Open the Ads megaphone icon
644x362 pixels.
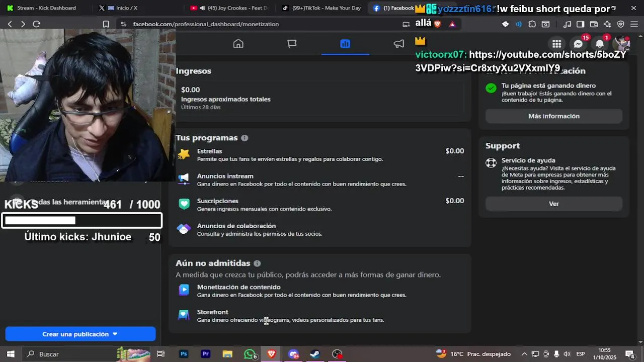pyautogui.click(x=398, y=44)
